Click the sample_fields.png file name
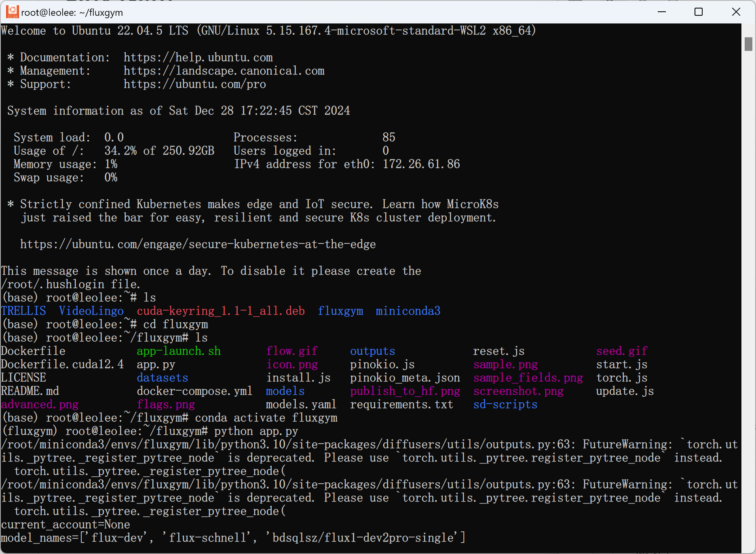756x554 pixels. click(x=528, y=378)
